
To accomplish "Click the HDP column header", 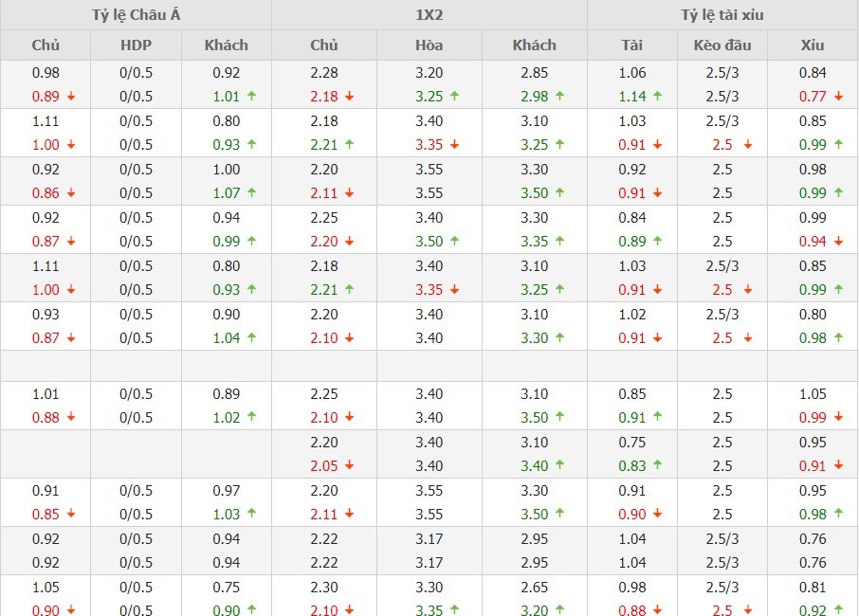I will click(136, 45).
